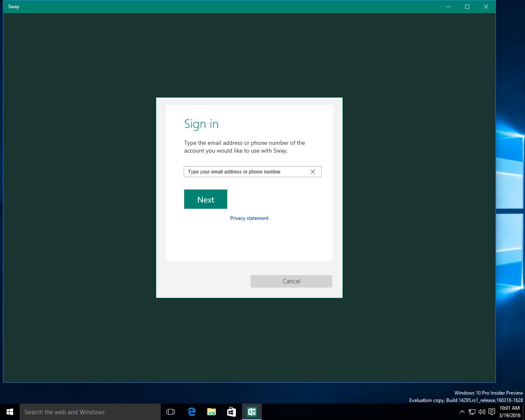
Task: Clear the email field with the X icon
Action: pos(313,171)
